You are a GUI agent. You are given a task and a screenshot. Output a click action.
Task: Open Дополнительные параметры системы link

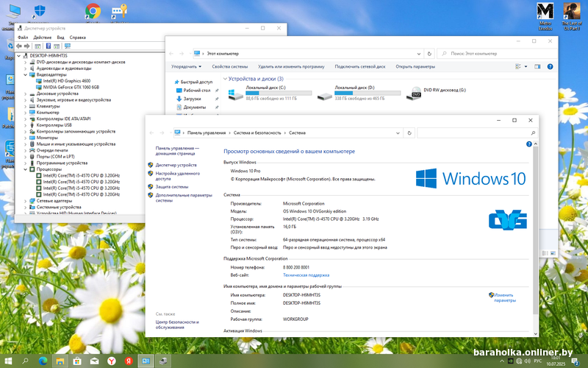pos(184,197)
